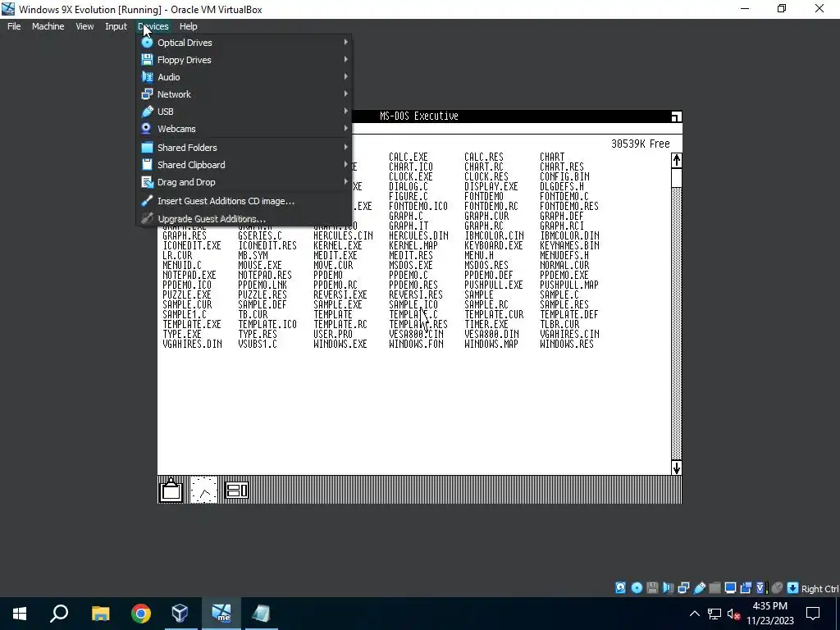Expand the Floppy Drives submenu arrow

(x=345, y=59)
